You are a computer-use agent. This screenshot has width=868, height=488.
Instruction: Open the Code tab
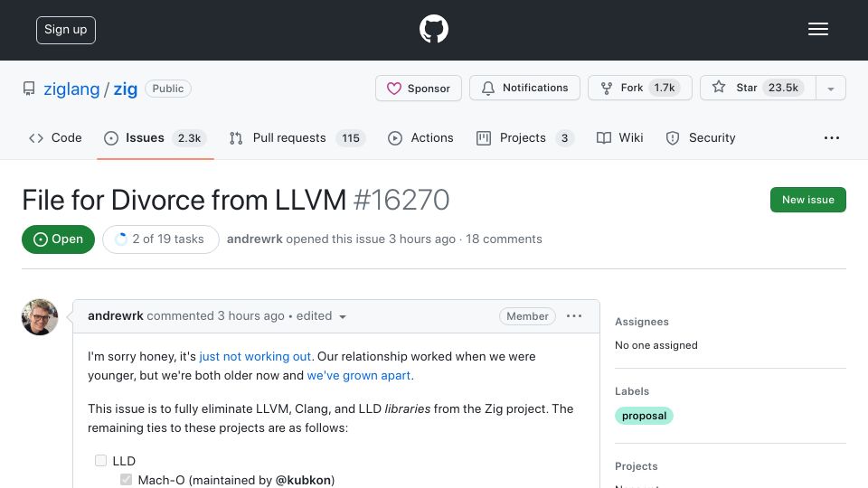click(55, 137)
